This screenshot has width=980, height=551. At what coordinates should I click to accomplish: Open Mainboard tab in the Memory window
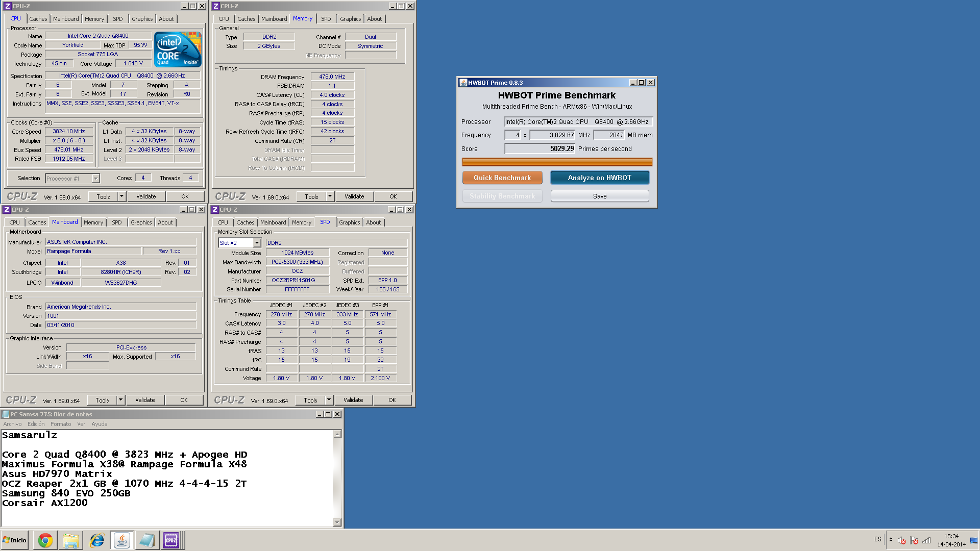tap(274, 19)
